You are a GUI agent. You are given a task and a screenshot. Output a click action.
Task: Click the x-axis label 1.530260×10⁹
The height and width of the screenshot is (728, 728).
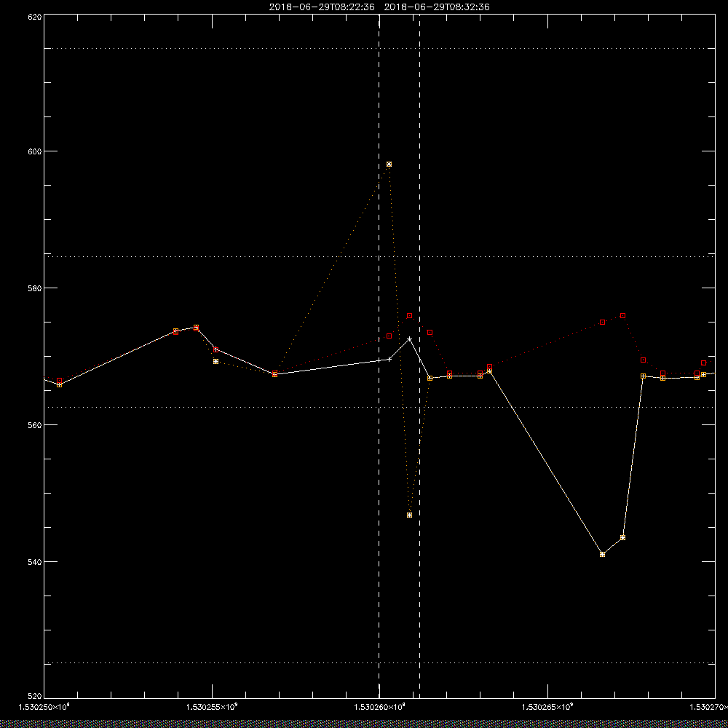click(380, 707)
